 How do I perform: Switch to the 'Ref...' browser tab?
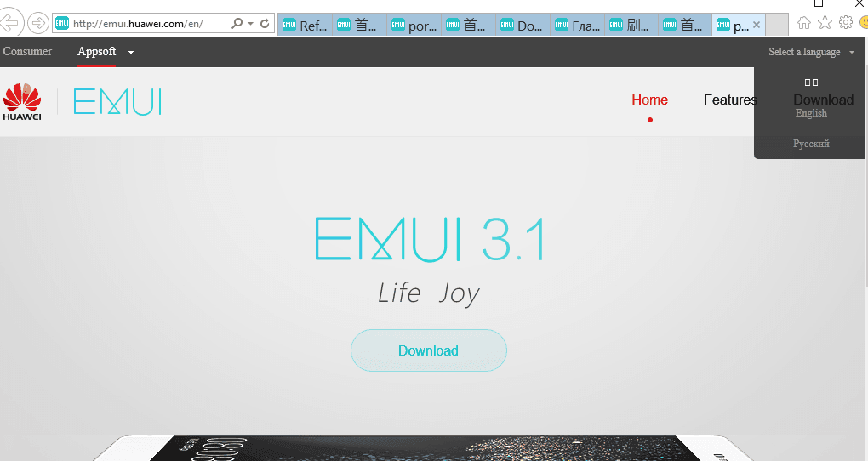[305, 25]
